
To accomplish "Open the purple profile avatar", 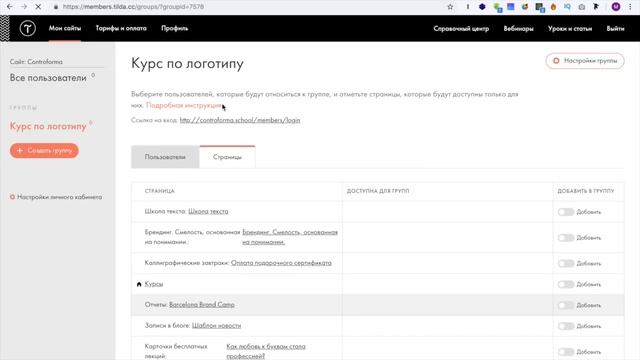I will [616, 7].
